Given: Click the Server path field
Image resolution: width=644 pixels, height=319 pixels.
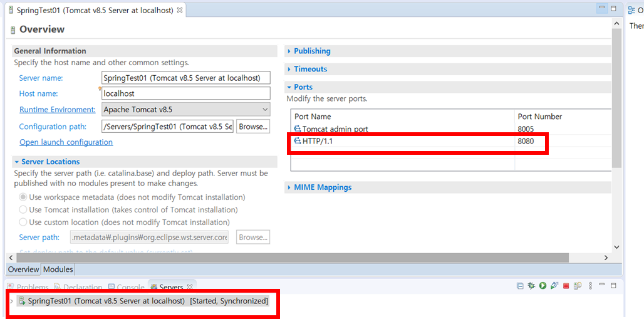Looking at the screenshot, I should pyautogui.click(x=150, y=237).
